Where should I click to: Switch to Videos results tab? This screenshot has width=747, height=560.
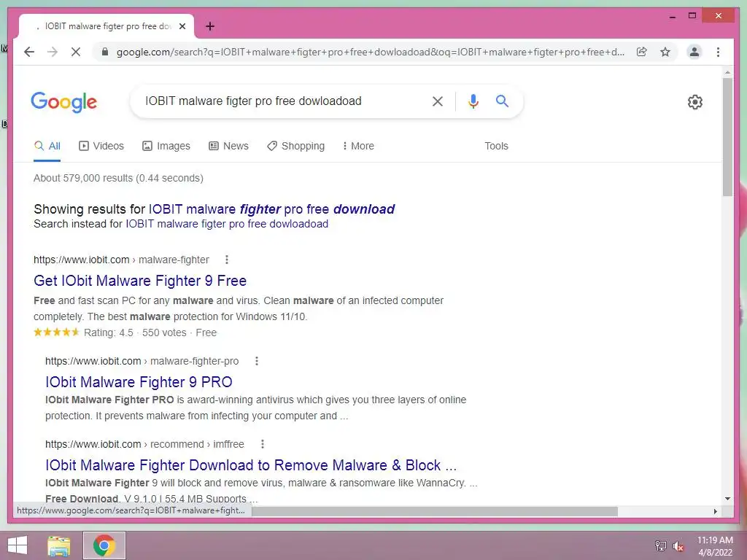click(x=101, y=146)
